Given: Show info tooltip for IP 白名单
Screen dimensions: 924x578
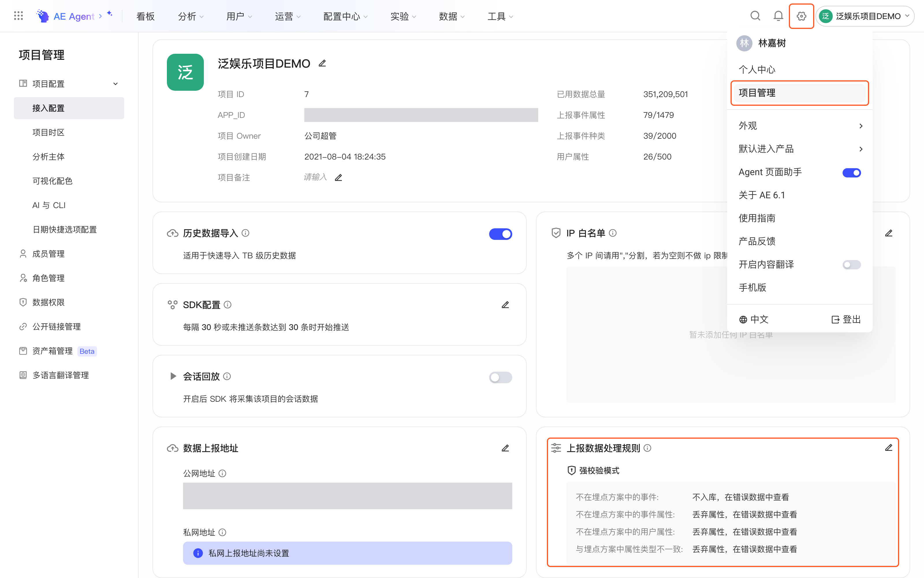Looking at the screenshot, I should 612,233.
